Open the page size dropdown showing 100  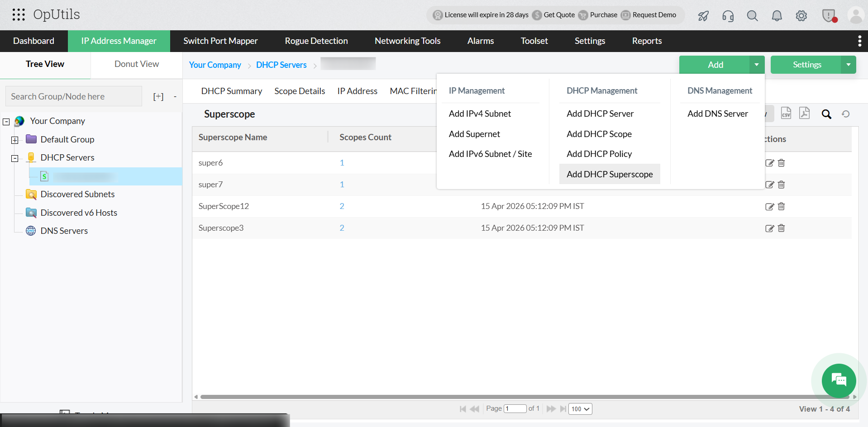580,408
